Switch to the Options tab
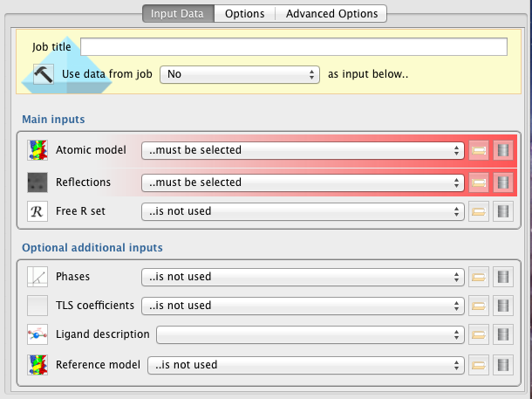The width and height of the screenshot is (532, 399). 245,14
